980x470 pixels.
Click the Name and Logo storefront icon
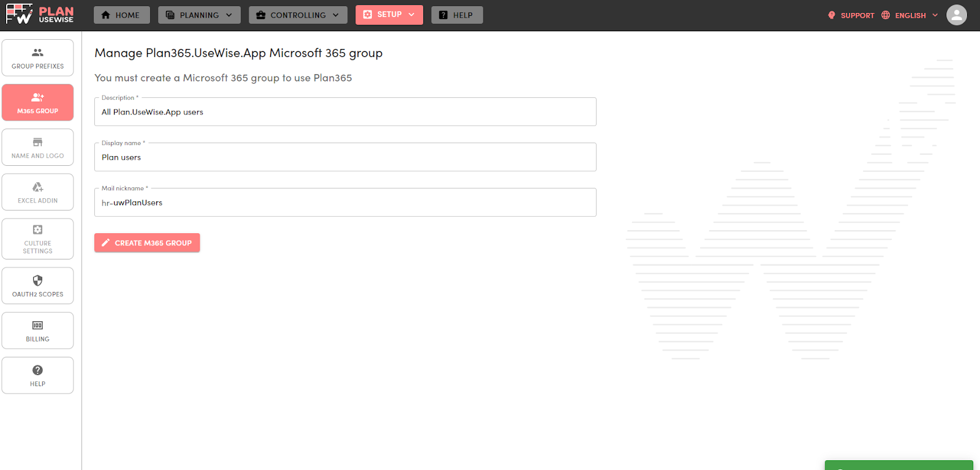[37, 142]
